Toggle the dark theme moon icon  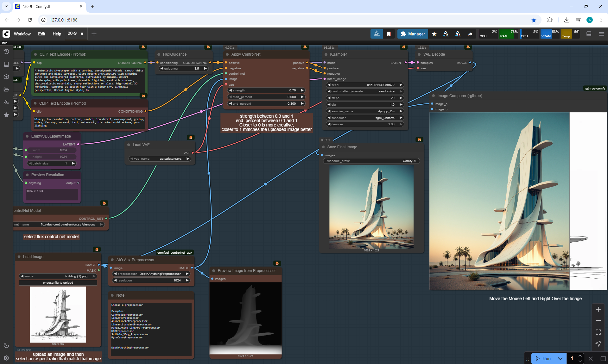click(6, 345)
